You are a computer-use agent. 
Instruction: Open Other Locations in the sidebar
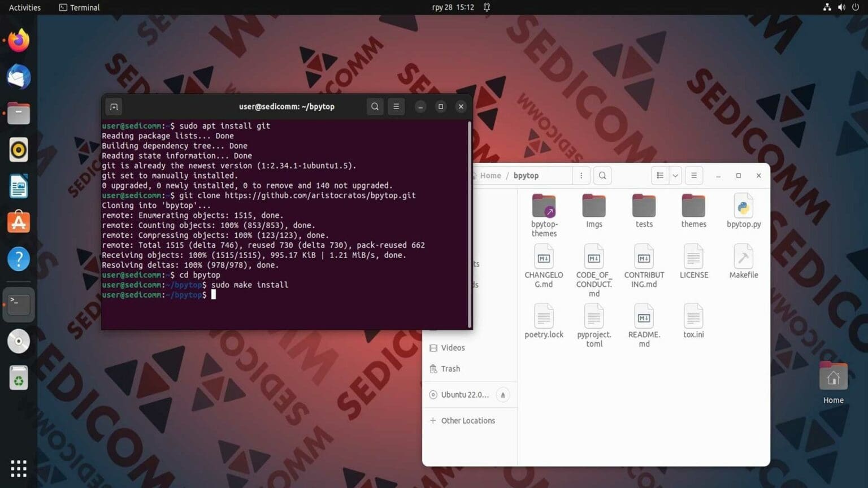[x=469, y=421]
